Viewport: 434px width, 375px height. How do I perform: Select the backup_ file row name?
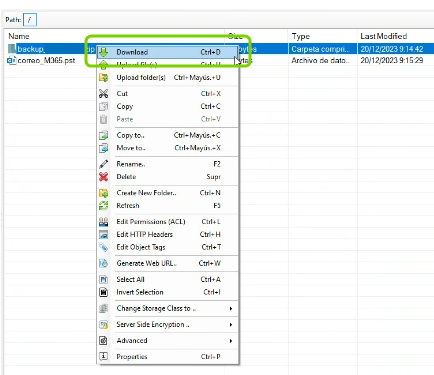31,49
